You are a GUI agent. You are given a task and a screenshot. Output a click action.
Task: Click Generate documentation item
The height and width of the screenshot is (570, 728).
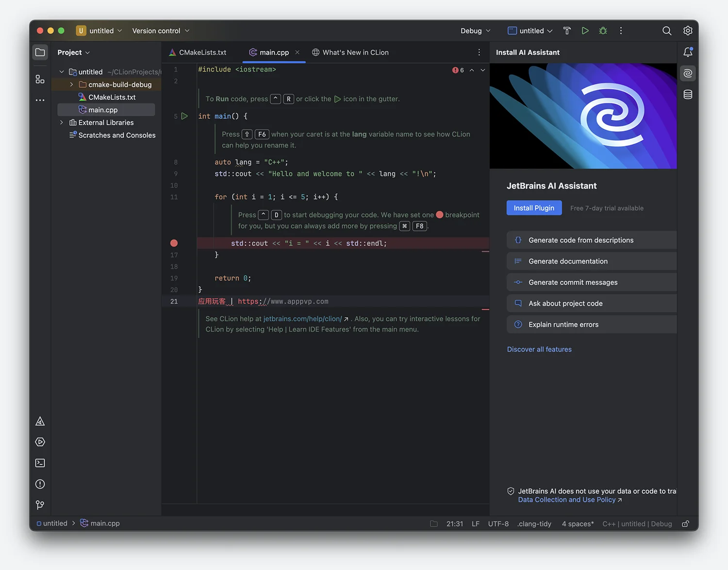click(592, 261)
